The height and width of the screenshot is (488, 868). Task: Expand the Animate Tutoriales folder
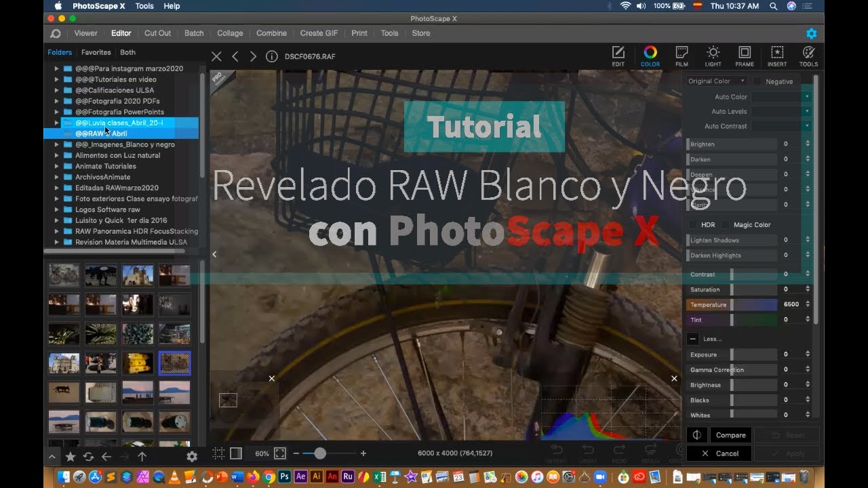(x=56, y=166)
